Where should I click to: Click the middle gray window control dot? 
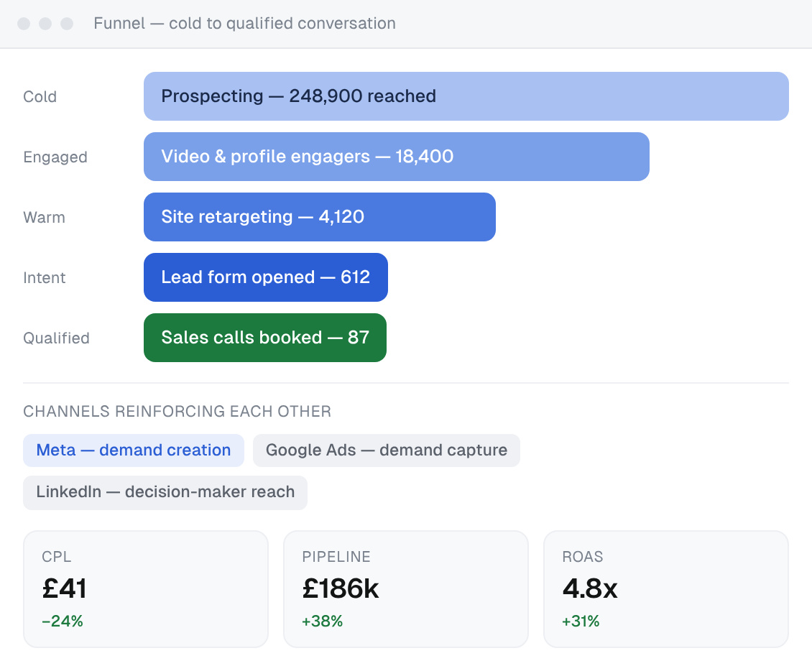coord(45,24)
